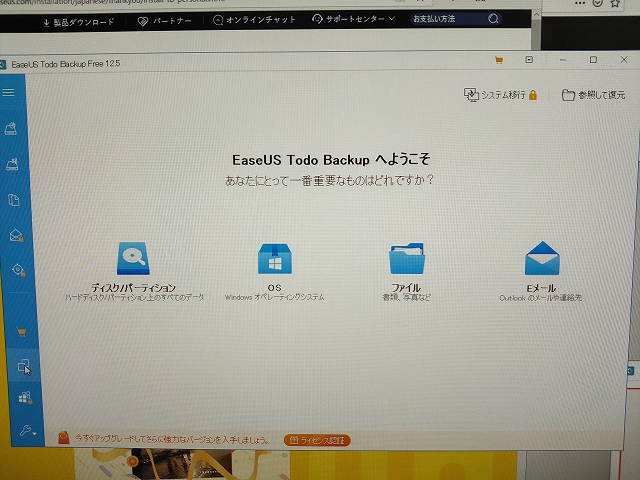The width and height of the screenshot is (640, 480).
Task: Open オンラインチャット in the browser page
Action: (254, 20)
